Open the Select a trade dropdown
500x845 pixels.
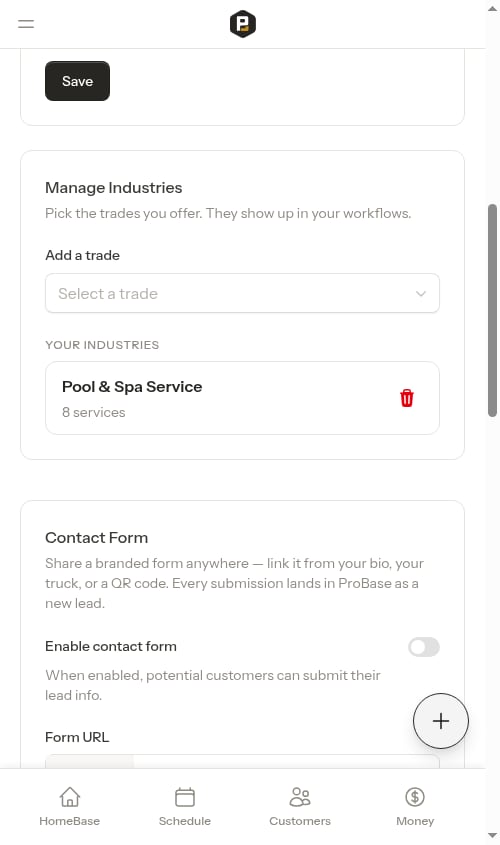click(x=242, y=293)
